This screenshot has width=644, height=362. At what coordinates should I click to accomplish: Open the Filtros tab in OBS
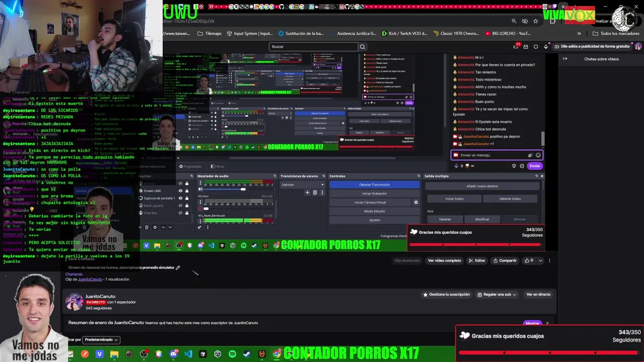pyautogui.click(x=218, y=166)
